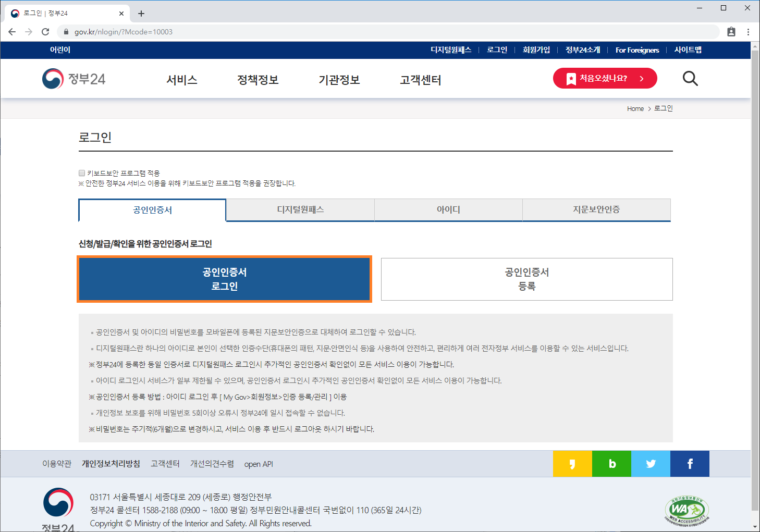Image resolution: width=760 pixels, height=532 pixels.
Task: Select the 공인인증서 tab
Action: point(152,210)
